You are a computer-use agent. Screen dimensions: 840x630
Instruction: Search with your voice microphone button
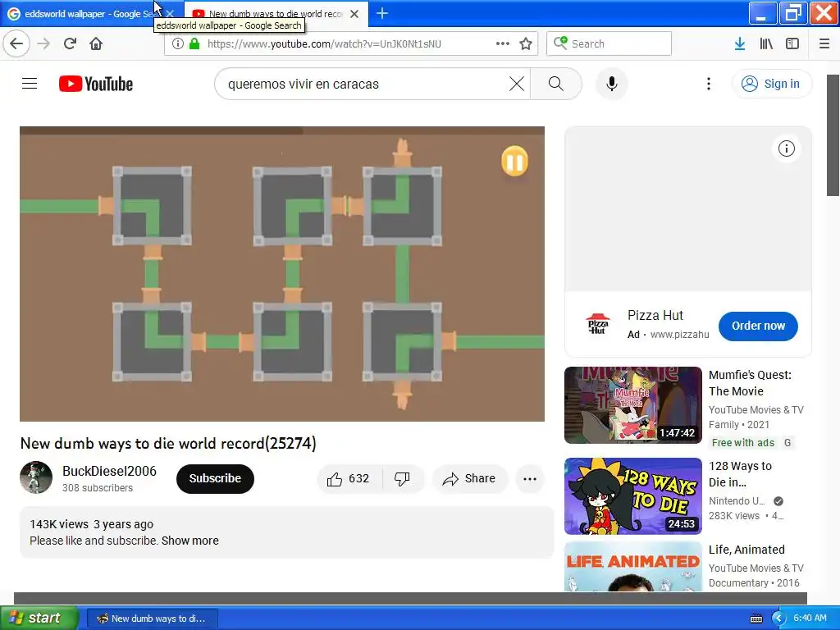coord(612,84)
